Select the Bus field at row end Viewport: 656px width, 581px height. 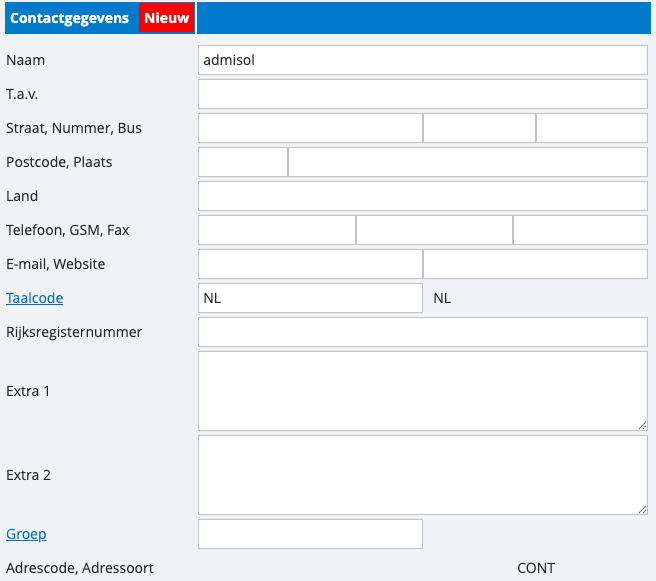[592, 128]
